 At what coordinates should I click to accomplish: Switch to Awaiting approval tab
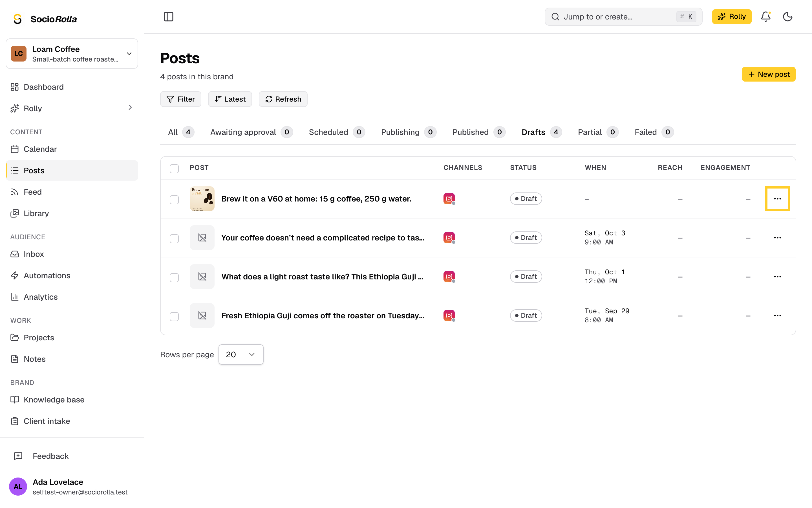tap(251, 132)
